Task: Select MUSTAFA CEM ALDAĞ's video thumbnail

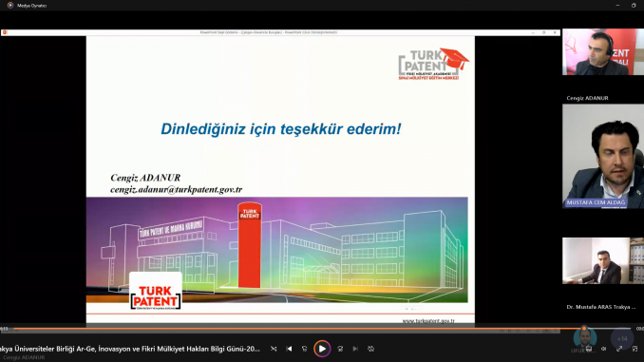Action: coord(603,156)
